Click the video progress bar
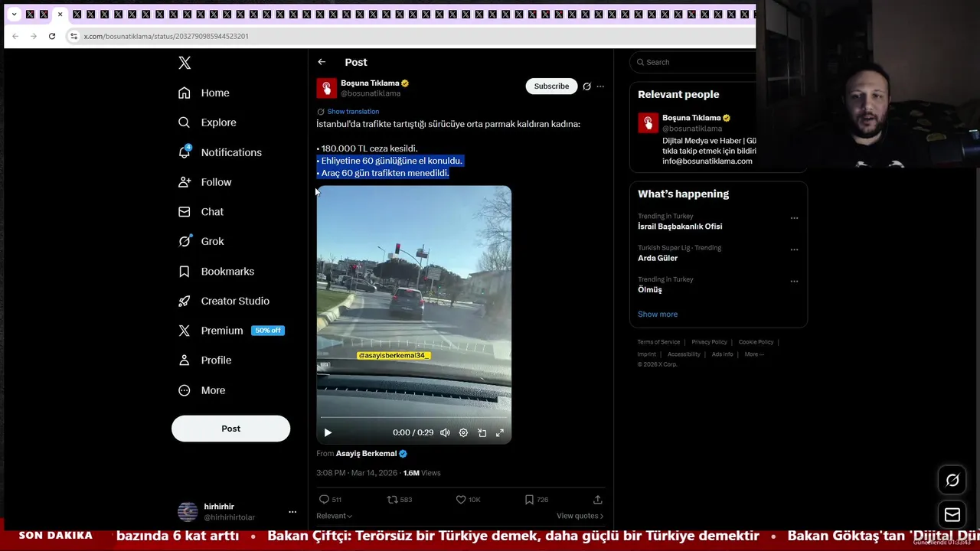This screenshot has height=551, width=980. click(414, 418)
